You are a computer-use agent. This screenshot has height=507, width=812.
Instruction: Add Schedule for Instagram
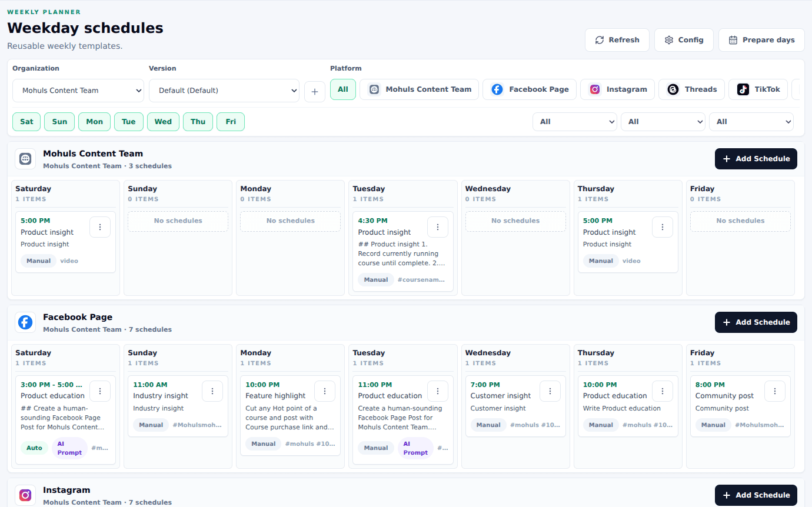(756, 495)
